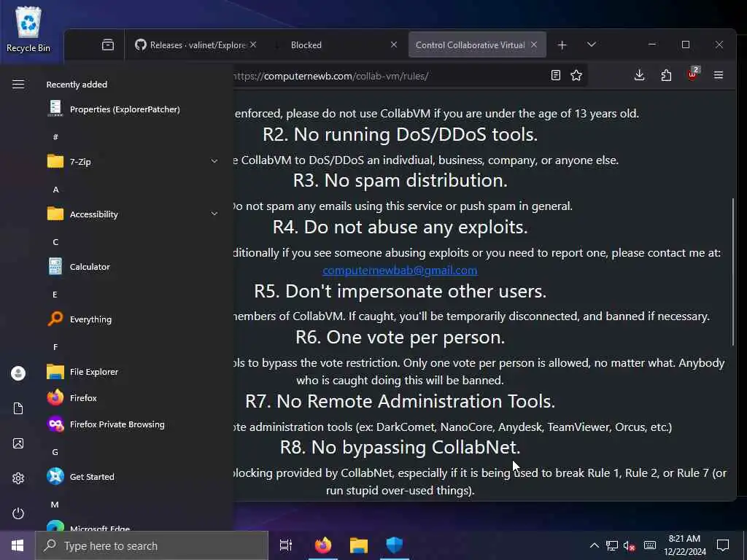This screenshot has height=560, width=747.
Task: Click the network tray icon
Action: click(x=612, y=545)
